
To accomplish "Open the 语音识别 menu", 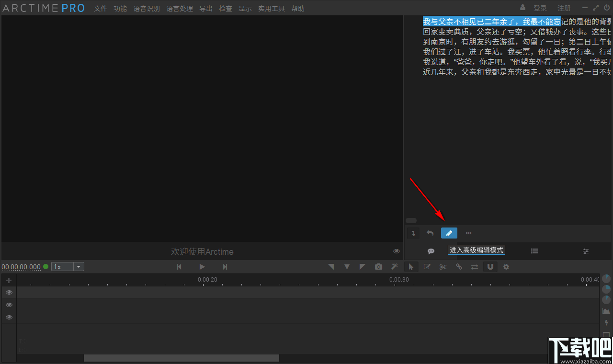I will 147,8.
